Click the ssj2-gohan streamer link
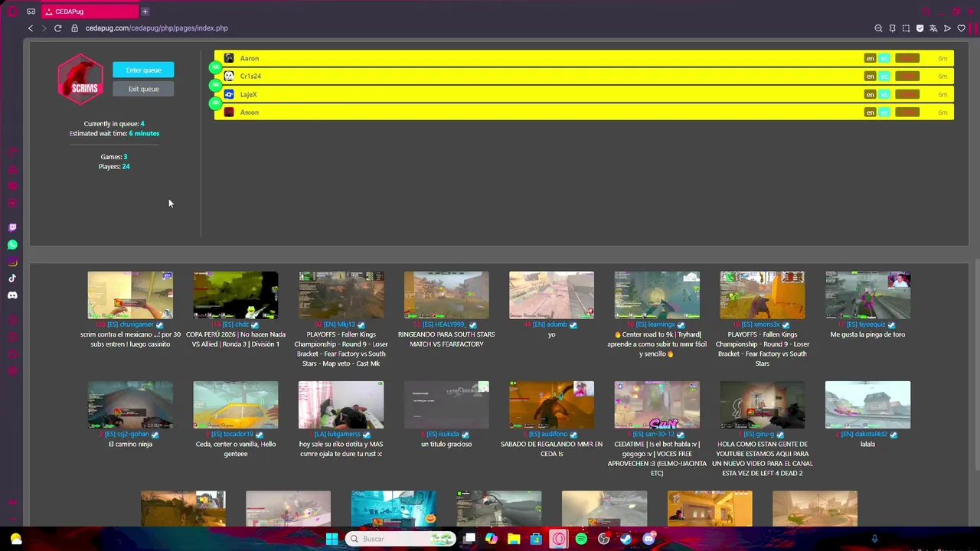 tap(127, 435)
